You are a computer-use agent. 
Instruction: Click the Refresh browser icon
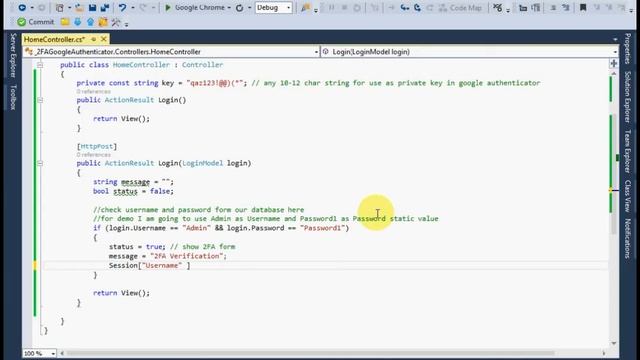[240, 8]
